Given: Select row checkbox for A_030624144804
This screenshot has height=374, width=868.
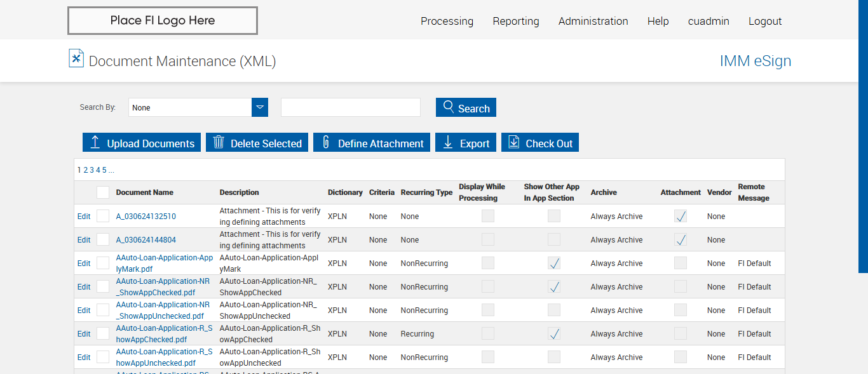Looking at the screenshot, I should (x=103, y=239).
